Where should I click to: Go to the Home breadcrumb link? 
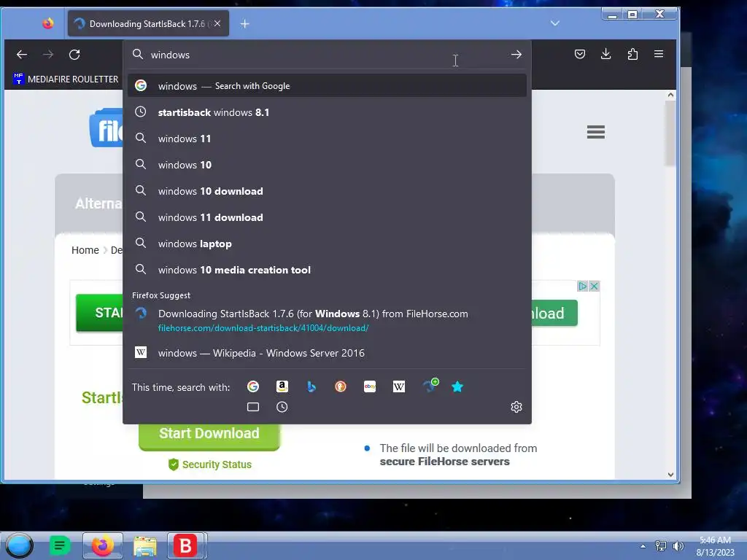(85, 250)
